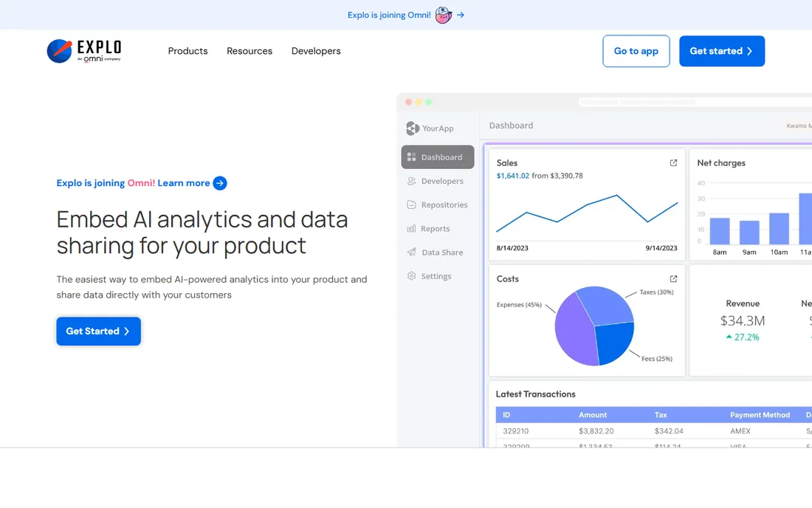This screenshot has height=508, width=812.
Task: Select Dashboard in the sidebar
Action: (x=438, y=157)
